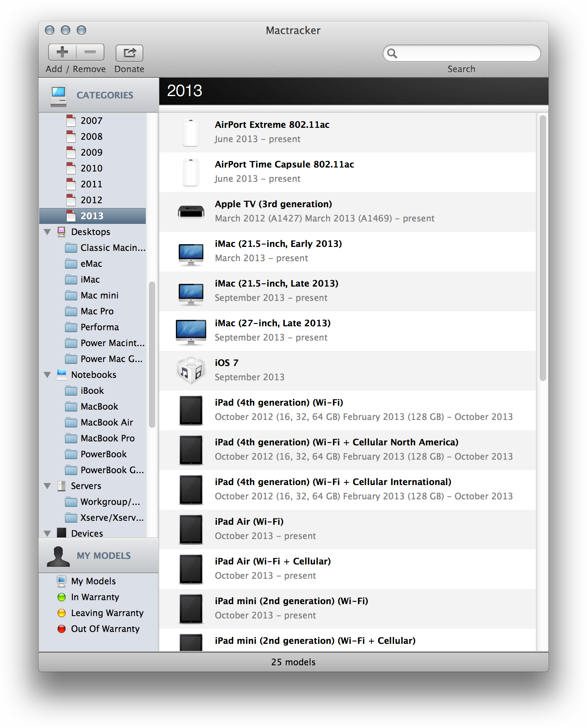
Task: Select iPad (4th generation) Cellular International
Action: point(348,490)
